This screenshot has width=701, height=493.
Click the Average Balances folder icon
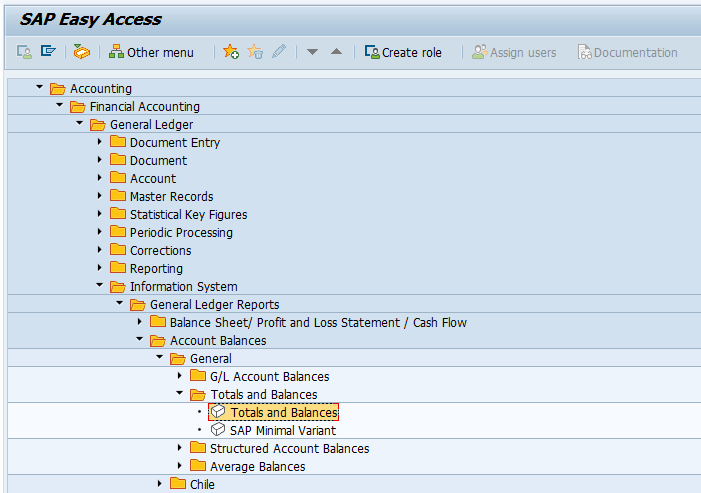pos(198,465)
